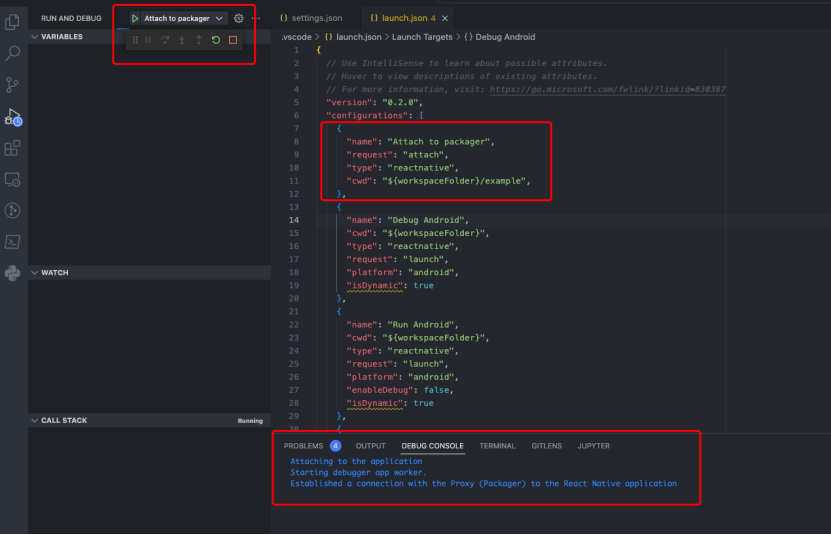Click "Attaching to the application" console line
Image resolution: width=831 pixels, height=535 pixels.
356,461
